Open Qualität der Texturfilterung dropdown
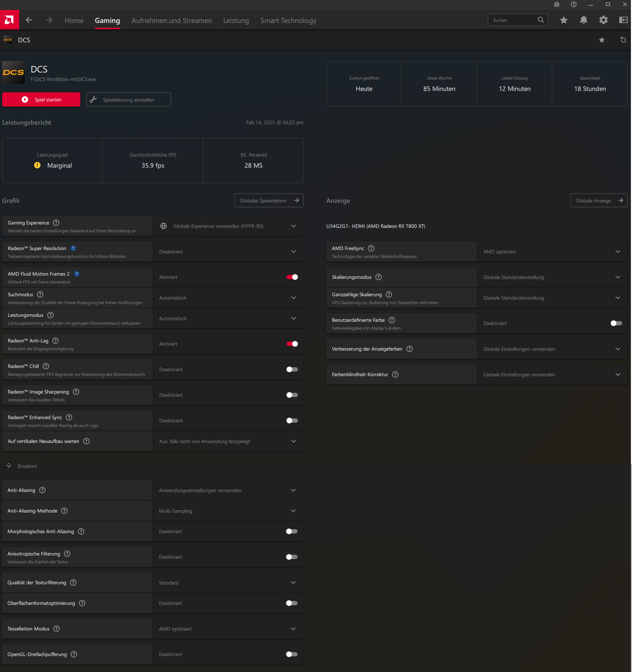This screenshot has width=632, height=672. click(x=228, y=582)
